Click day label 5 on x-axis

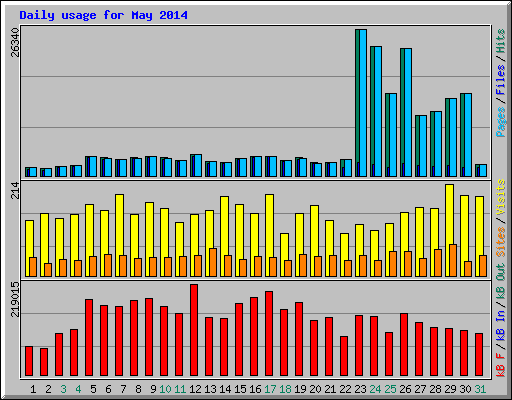click(93, 389)
